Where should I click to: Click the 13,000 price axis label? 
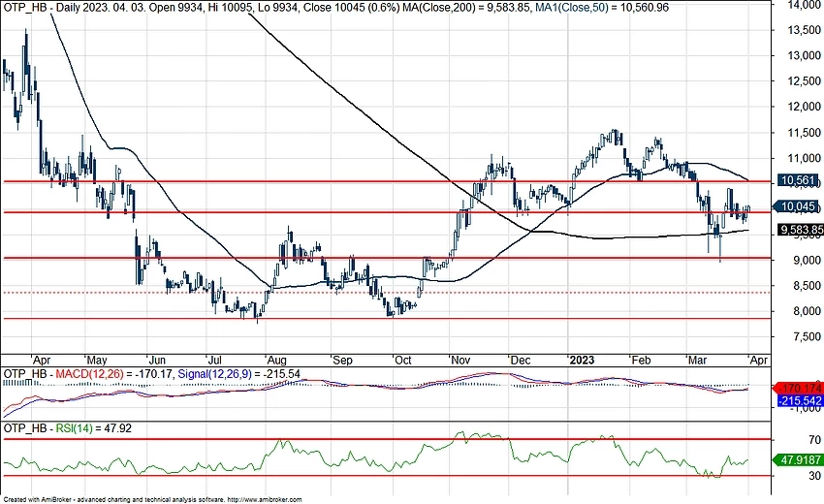click(804, 55)
